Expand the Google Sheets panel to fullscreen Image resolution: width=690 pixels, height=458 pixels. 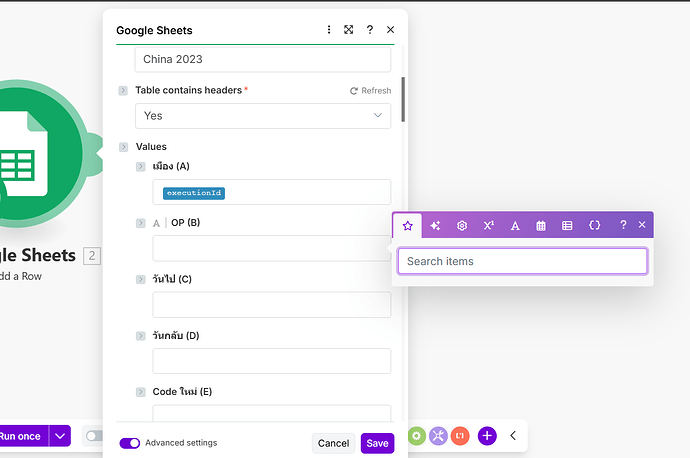coord(349,30)
